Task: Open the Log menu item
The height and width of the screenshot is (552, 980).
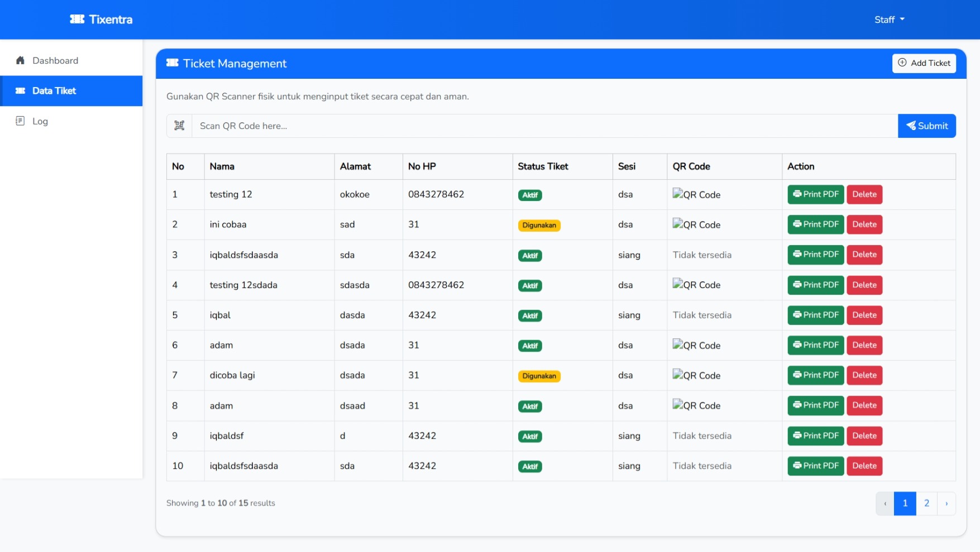Action: click(x=40, y=121)
